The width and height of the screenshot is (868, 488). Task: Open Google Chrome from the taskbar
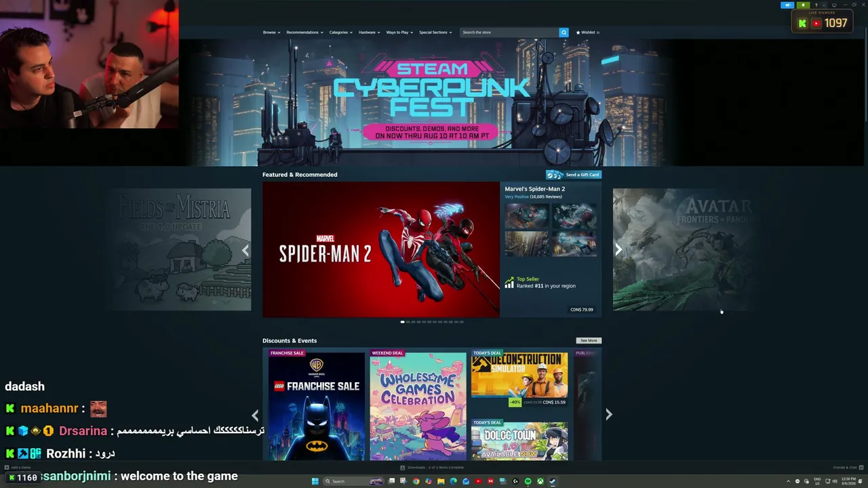pyautogui.click(x=416, y=481)
